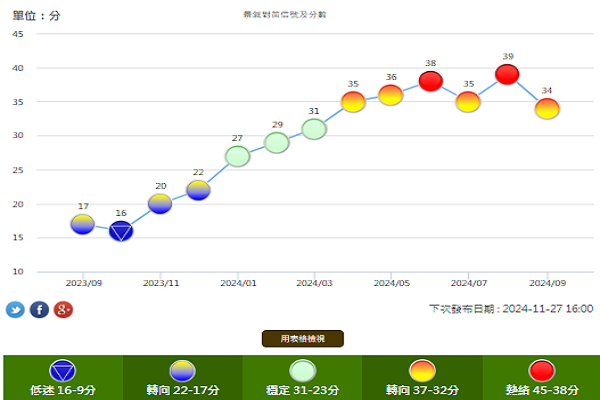Click the yellow-blue data point labeled 20

tap(160, 204)
